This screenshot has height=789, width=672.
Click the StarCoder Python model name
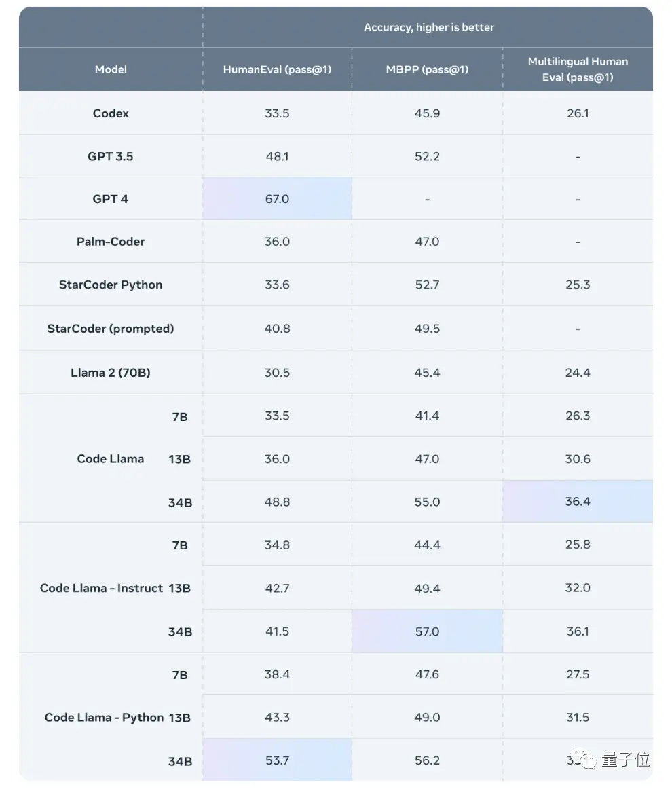111,285
